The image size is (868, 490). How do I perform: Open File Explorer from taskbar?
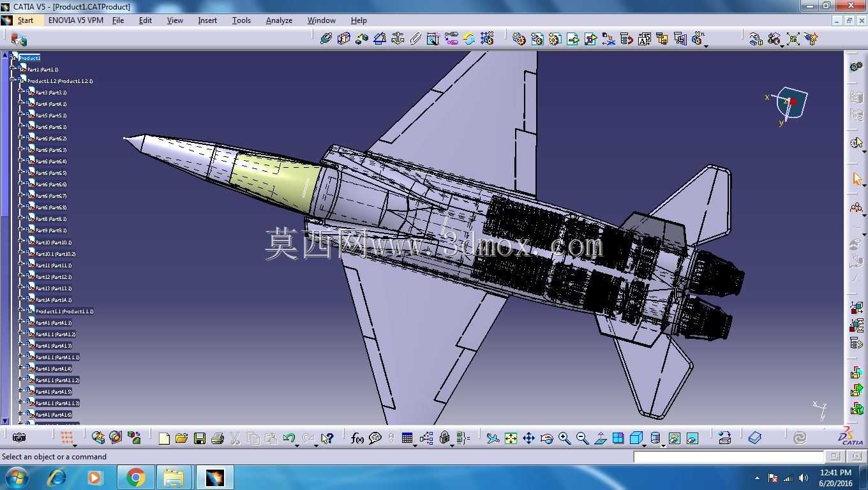(174, 477)
